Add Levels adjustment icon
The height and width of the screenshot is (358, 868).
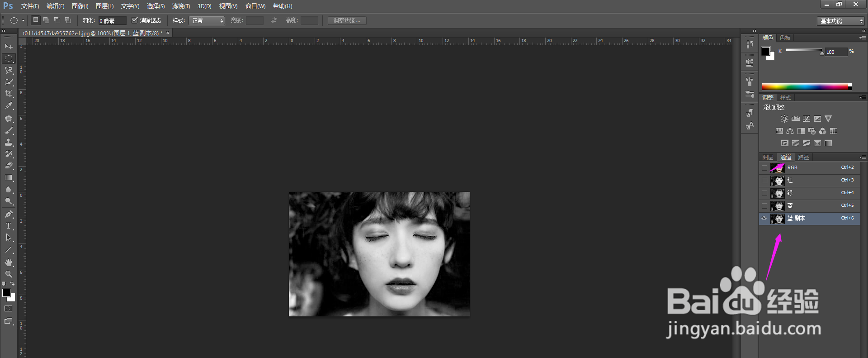[x=796, y=119]
